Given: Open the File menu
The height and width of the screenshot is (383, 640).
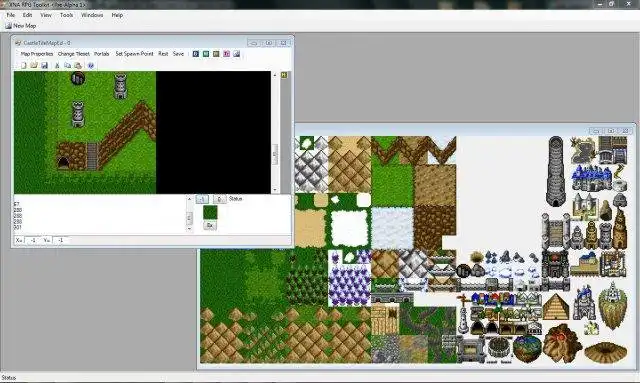Looking at the screenshot, I should click(11, 15).
